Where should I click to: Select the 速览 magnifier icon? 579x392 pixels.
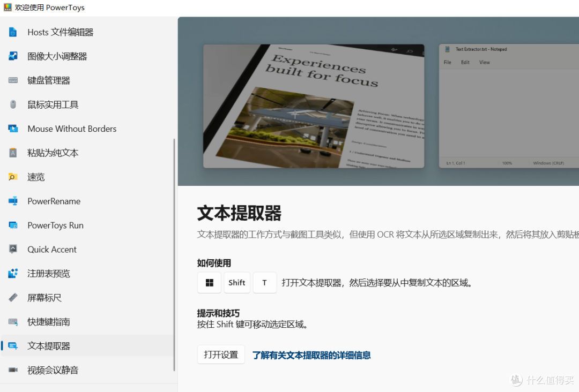(x=12, y=177)
